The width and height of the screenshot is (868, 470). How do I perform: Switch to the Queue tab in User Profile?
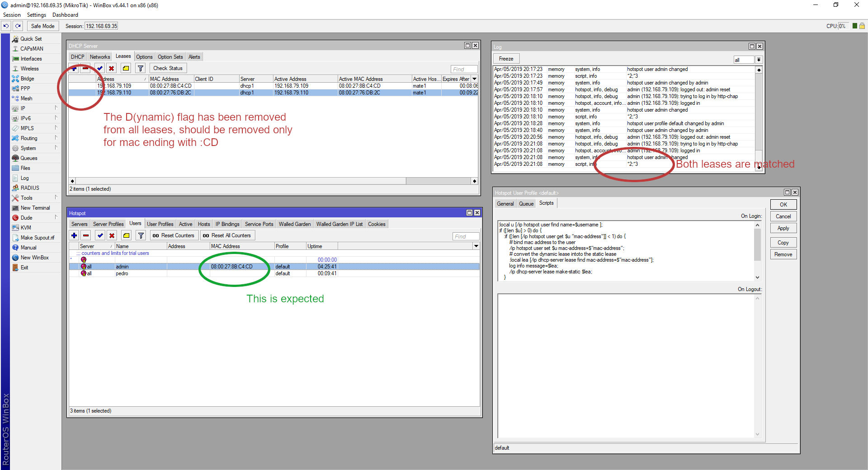[x=526, y=204]
